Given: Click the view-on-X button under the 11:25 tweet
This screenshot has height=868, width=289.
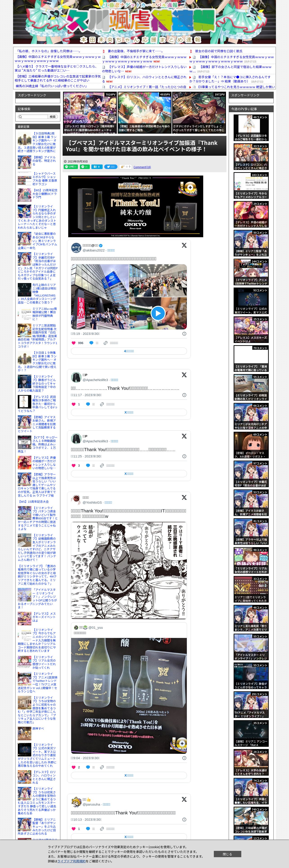Looking at the screenshot, I should coord(129,474).
